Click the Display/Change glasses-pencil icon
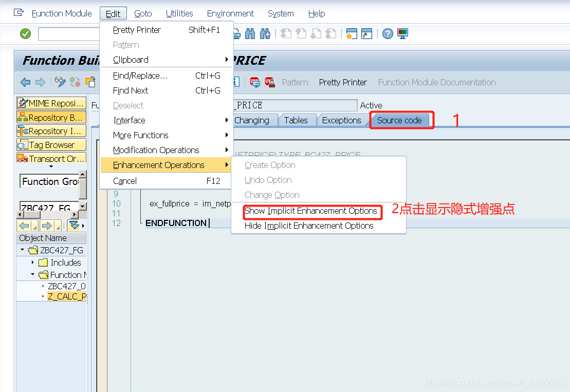This screenshot has height=392, width=570. tap(60, 82)
